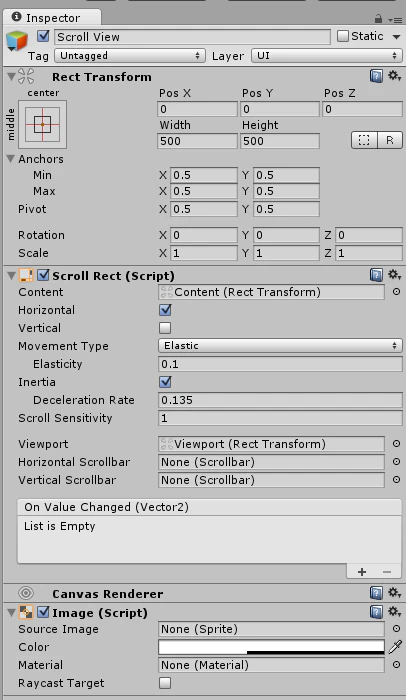Open Inspector panel options menu icon
This screenshot has height=700, width=406.
[395, 19]
